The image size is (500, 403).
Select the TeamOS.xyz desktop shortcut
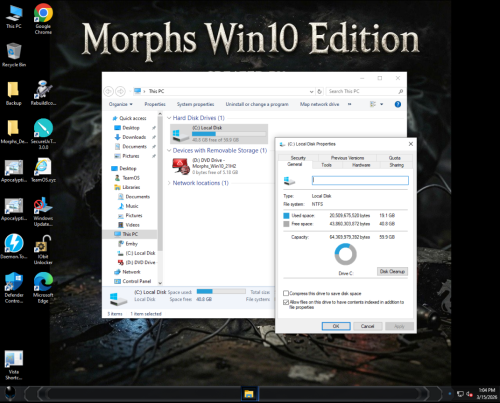(x=43, y=170)
